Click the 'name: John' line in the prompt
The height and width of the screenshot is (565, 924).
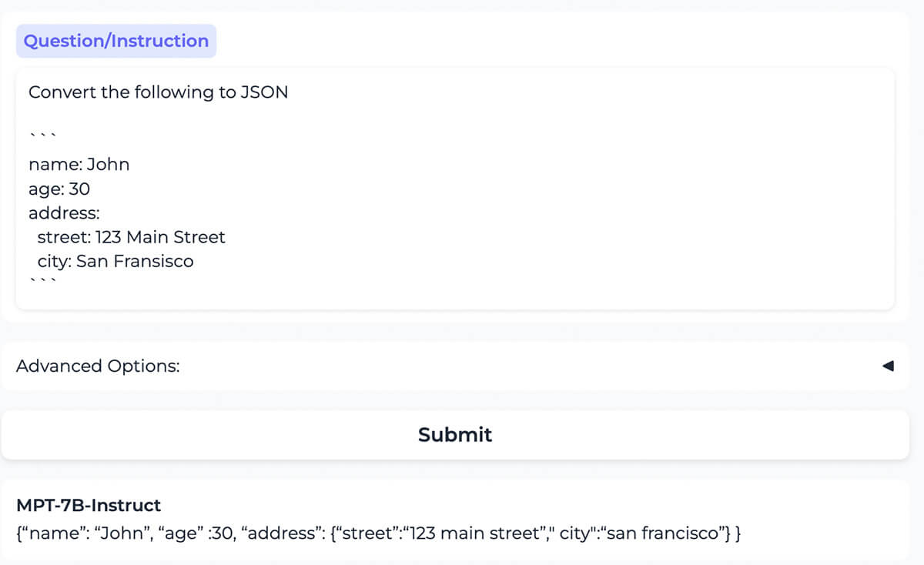(79, 165)
